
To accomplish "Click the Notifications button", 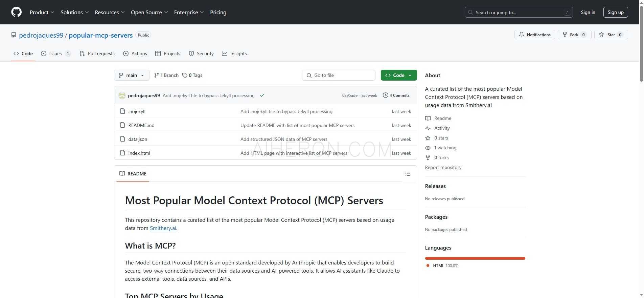I will tap(535, 35).
